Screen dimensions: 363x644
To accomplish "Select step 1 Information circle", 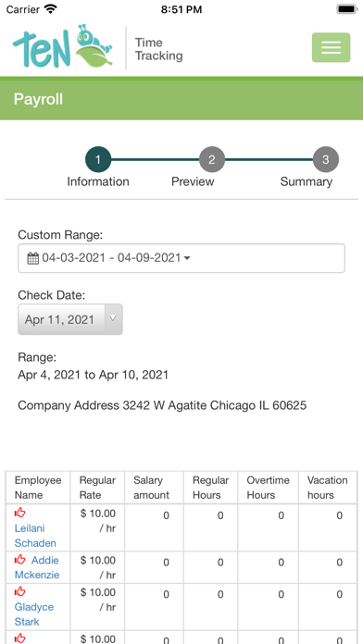I will (x=98, y=160).
